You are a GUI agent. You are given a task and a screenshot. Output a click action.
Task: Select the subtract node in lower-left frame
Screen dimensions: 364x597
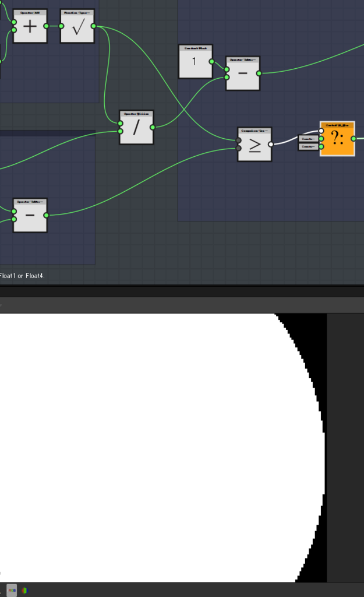coord(30,216)
